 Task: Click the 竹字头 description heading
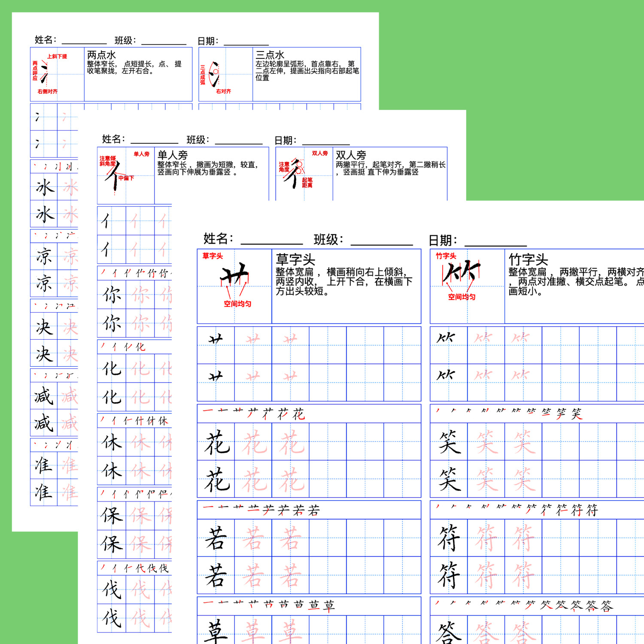pyautogui.click(x=529, y=259)
